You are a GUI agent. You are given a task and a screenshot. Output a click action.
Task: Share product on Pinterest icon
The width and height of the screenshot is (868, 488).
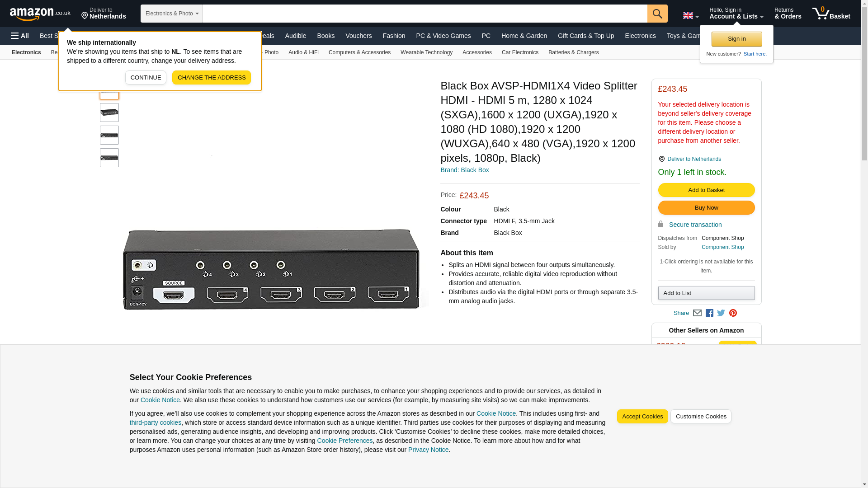tap(733, 313)
